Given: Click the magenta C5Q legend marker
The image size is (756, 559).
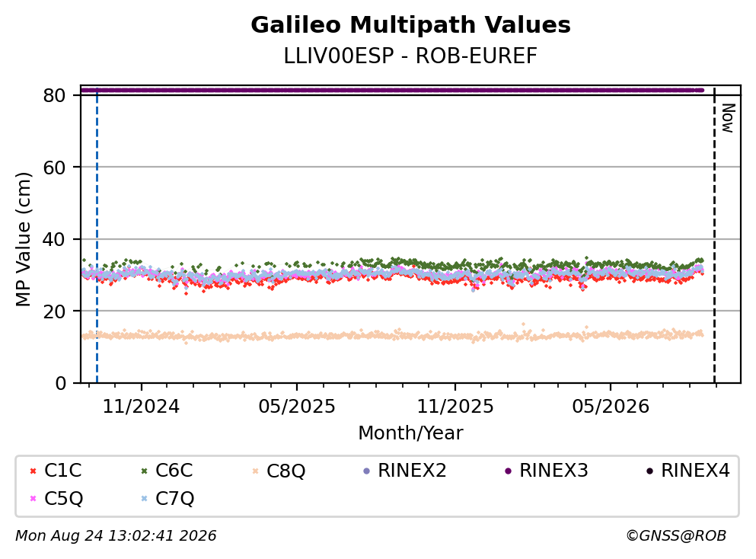Looking at the screenshot, I should (x=33, y=499).
